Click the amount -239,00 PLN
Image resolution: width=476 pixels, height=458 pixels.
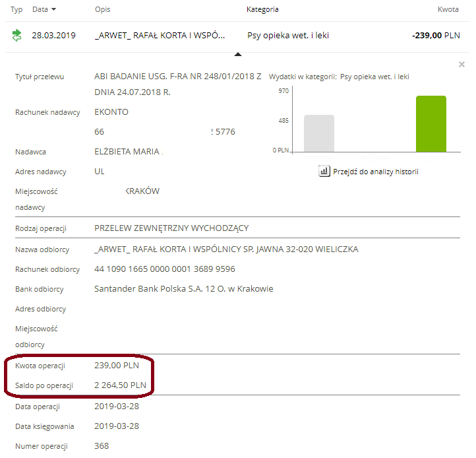(x=436, y=36)
